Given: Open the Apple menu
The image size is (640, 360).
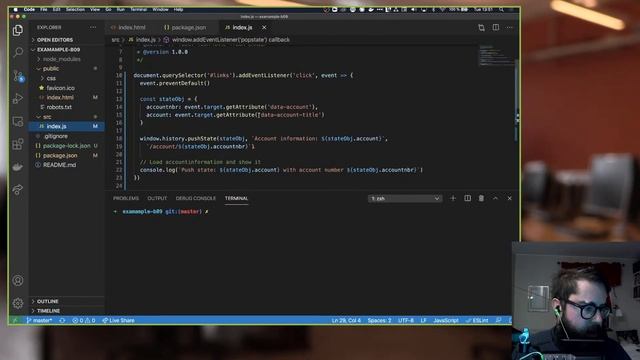Looking at the screenshot, I should pos(16,9).
